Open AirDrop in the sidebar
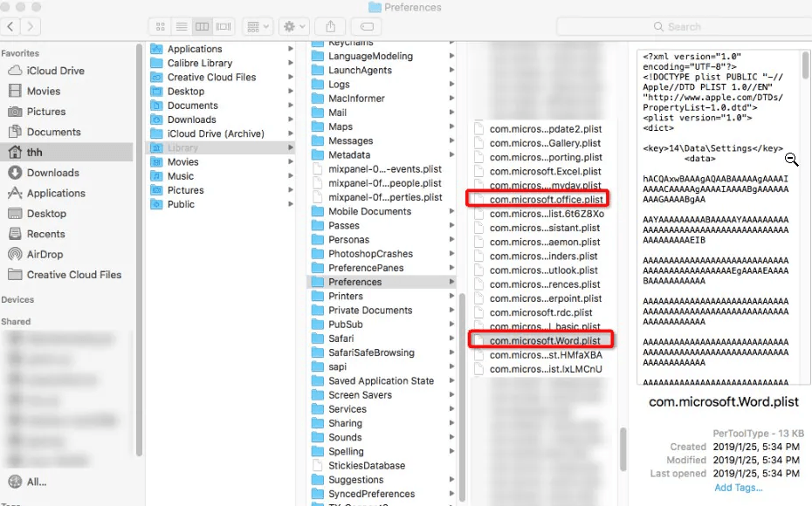This screenshot has width=812, height=506. pyautogui.click(x=45, y=255)
